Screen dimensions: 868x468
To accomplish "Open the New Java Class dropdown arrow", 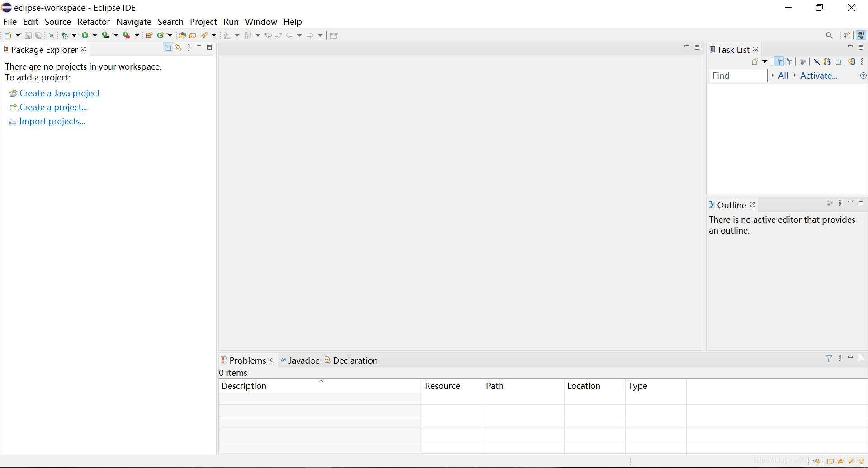I will [170, 35].
